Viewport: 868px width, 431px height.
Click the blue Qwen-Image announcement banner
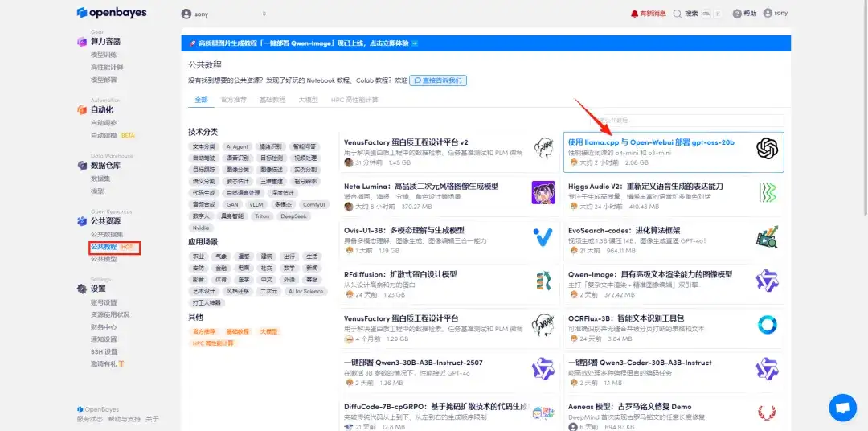486,43
